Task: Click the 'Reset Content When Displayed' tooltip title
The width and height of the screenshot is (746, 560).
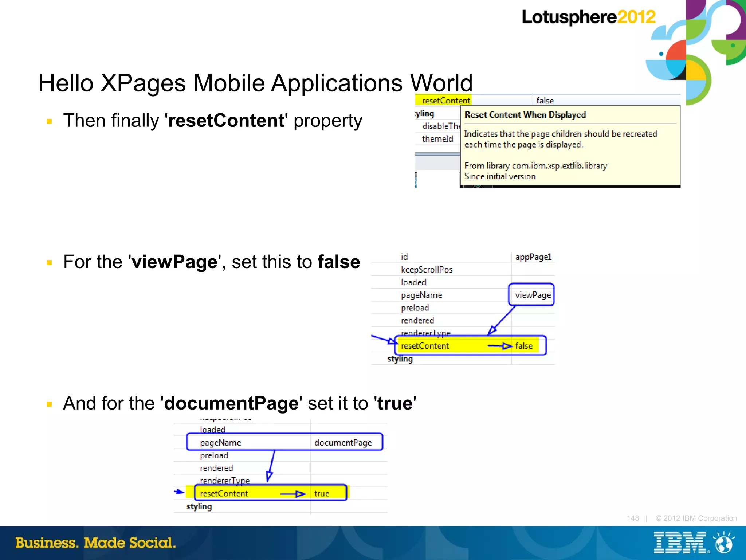Action: 525,115
